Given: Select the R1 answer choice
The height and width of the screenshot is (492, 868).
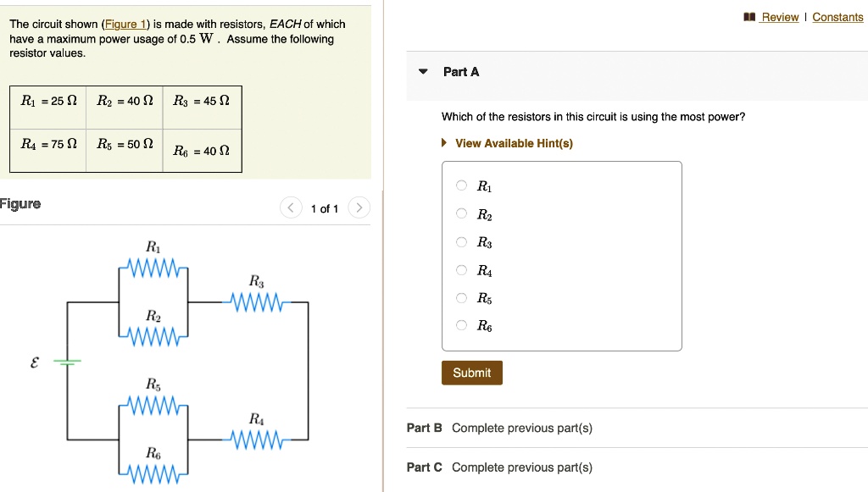Looking at the screenshot, I should (461, 186).
